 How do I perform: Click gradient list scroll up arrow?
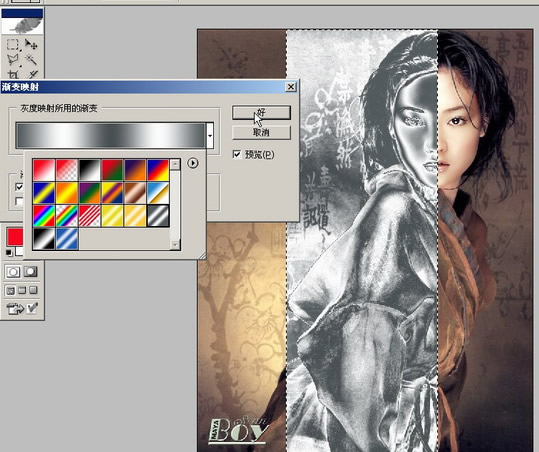pos(175,165)
